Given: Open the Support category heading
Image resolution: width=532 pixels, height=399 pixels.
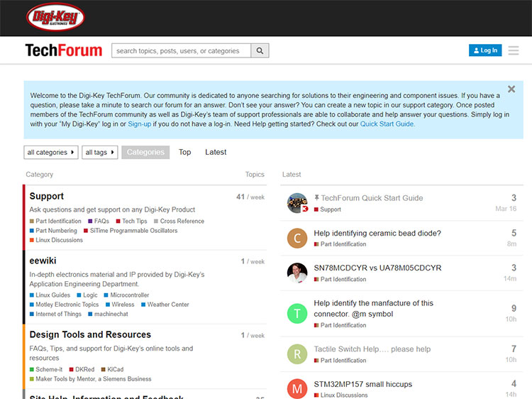Looking at the screenshot, I should (47, 197).
